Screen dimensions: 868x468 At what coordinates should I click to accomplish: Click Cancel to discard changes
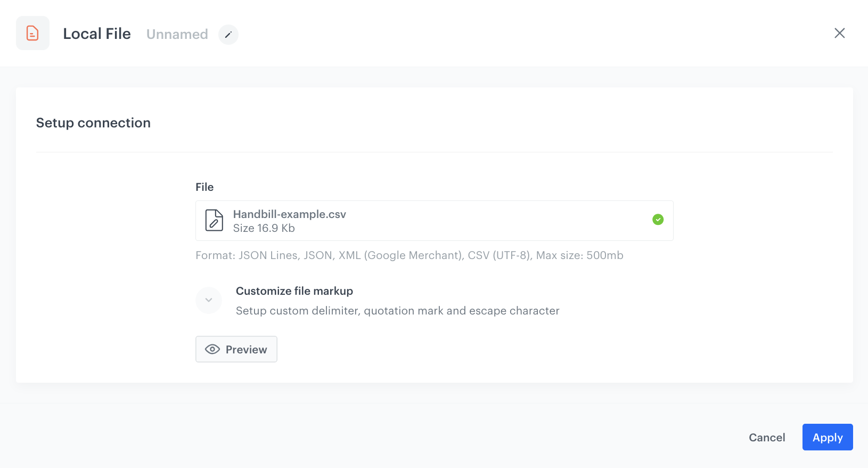click(767, 437)
